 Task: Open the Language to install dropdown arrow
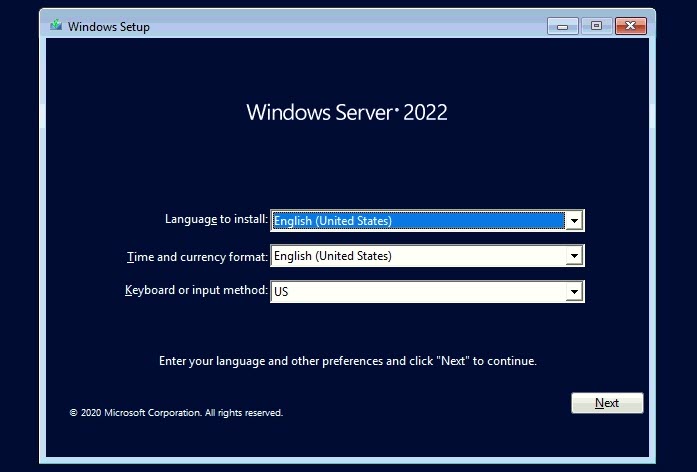(573, 221)
